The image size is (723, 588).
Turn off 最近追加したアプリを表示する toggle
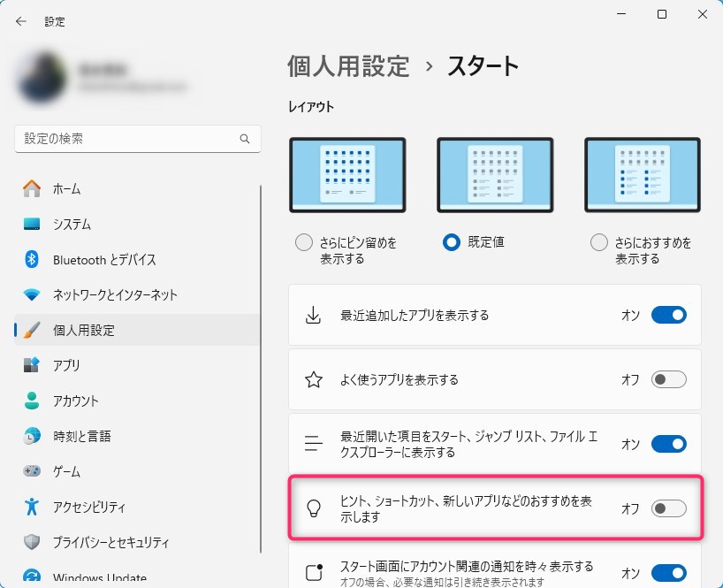pyautogui.click(x=668, y=316)
